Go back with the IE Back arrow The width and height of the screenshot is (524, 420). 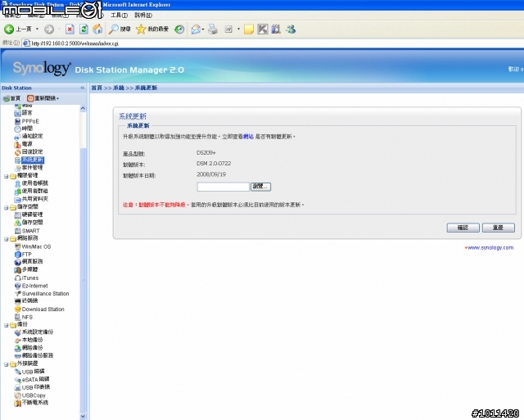point(9,29)
